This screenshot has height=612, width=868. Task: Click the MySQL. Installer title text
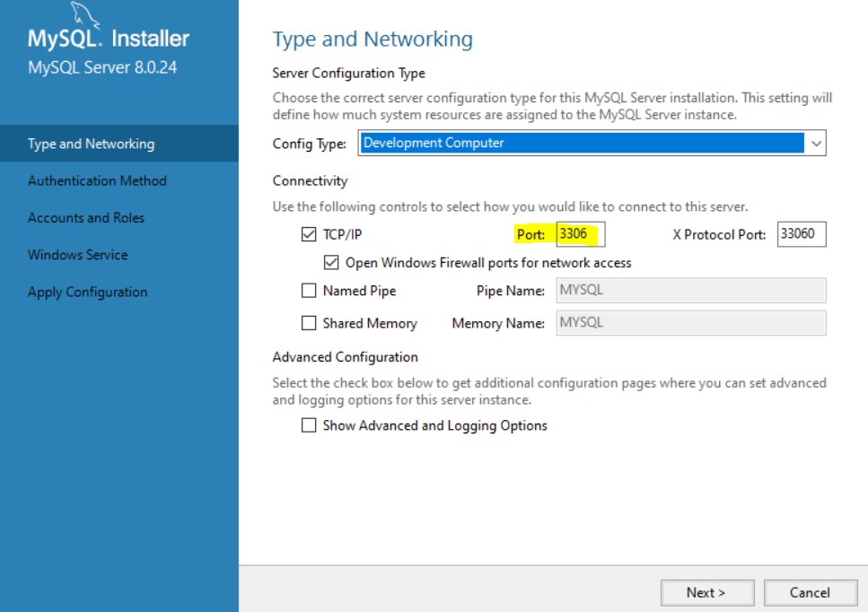tap(109, 39)
